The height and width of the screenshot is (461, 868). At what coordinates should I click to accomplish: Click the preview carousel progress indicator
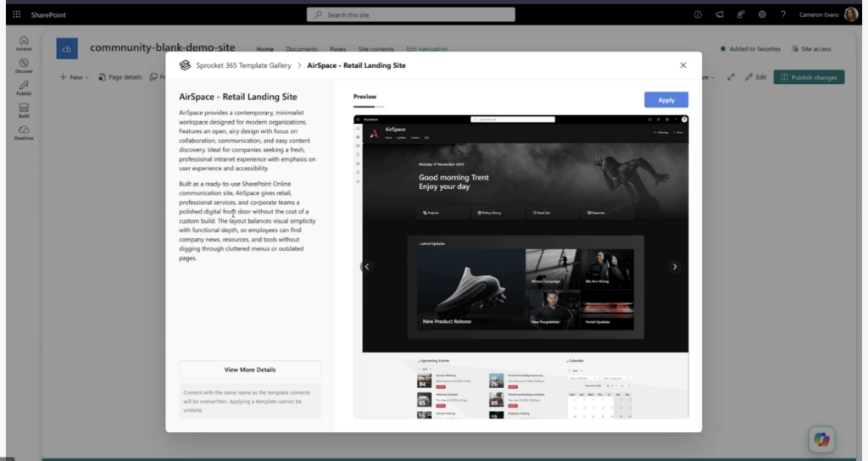[369, 106]
